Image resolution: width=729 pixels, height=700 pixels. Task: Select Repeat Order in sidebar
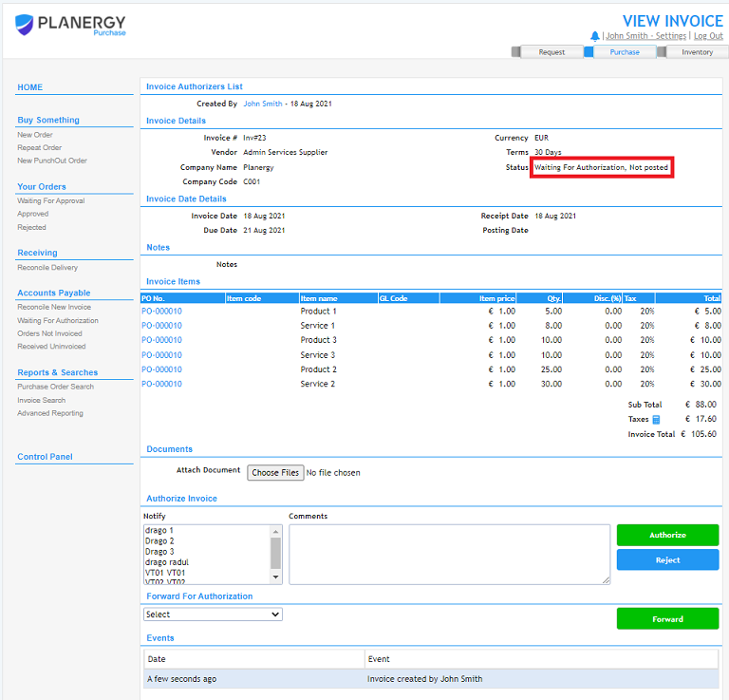[x=40, y=148]
